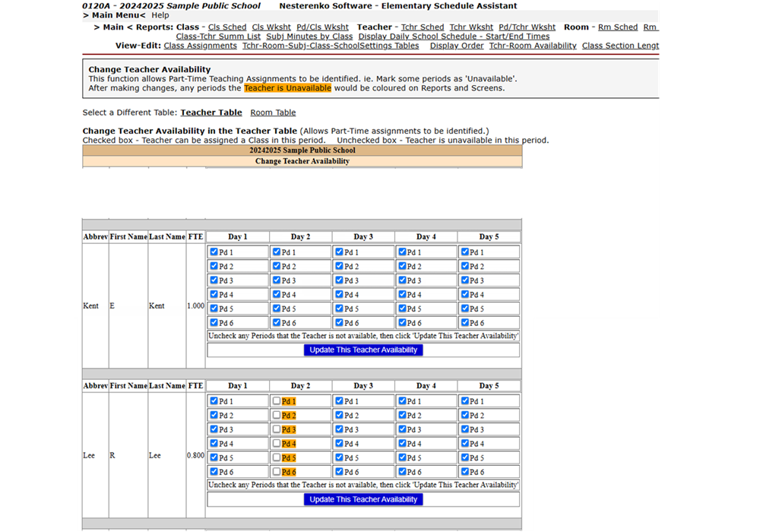Open the Help link

pos(160,15)
